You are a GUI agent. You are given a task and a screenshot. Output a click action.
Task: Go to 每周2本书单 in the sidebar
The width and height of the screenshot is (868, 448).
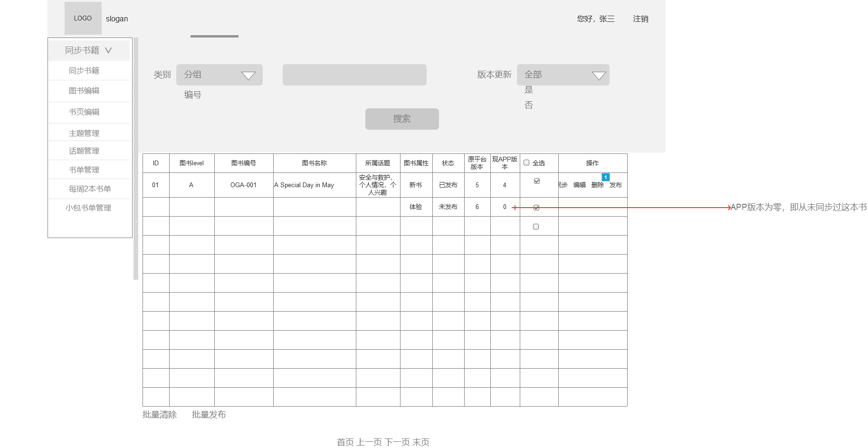(x=90, y=189)
